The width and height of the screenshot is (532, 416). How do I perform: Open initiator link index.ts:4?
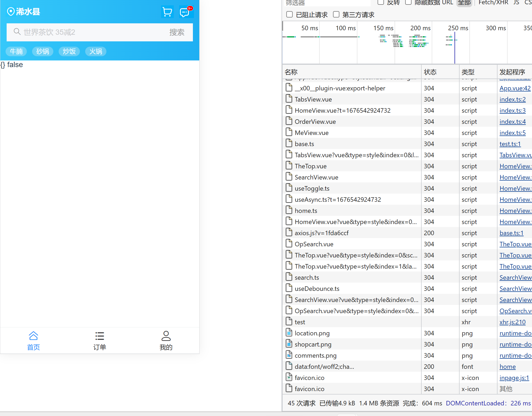(513, 122)
